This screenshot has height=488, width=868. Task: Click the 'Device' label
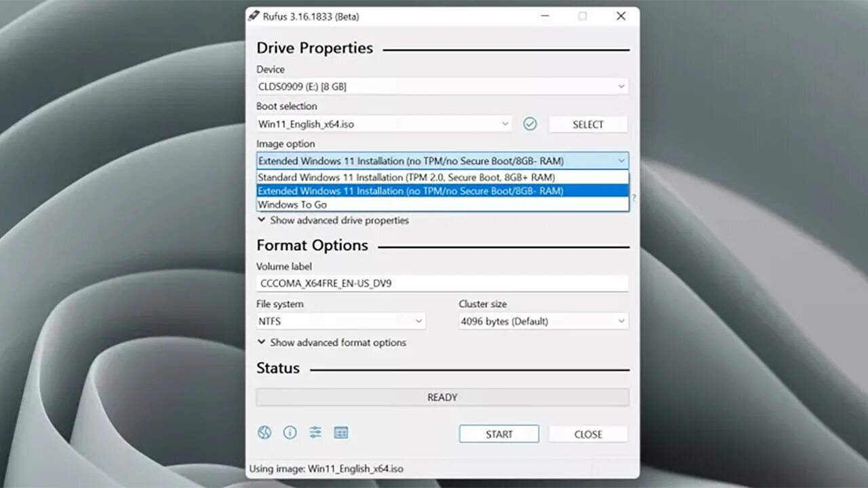coord(271,69)
